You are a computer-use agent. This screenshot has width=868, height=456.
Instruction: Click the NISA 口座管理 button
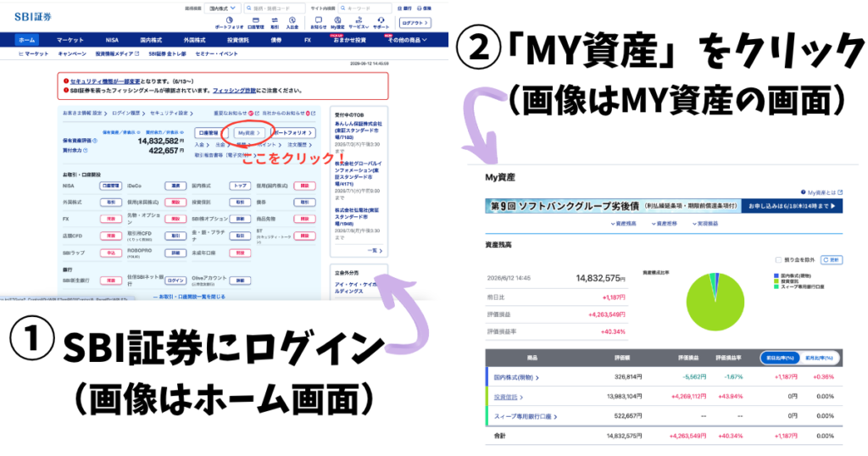click(111, 186)
